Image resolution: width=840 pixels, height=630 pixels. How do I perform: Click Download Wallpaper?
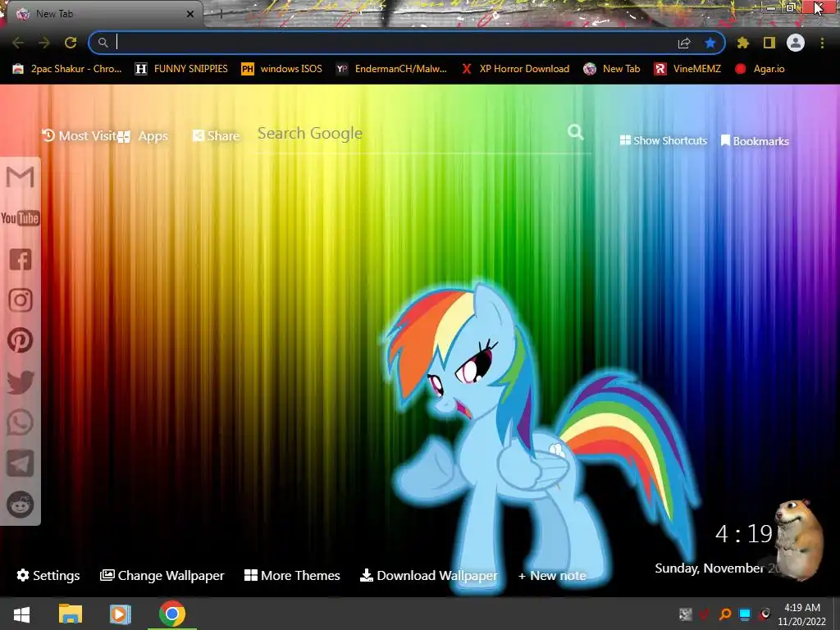click(428, 575)
